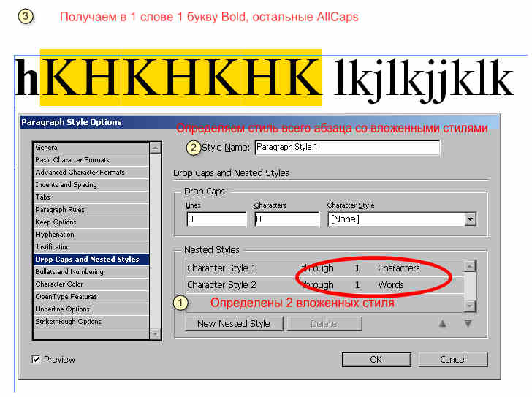Screen dimensions: 532x397
Task: Confirm with the OK button
Action: click(376, 359)
